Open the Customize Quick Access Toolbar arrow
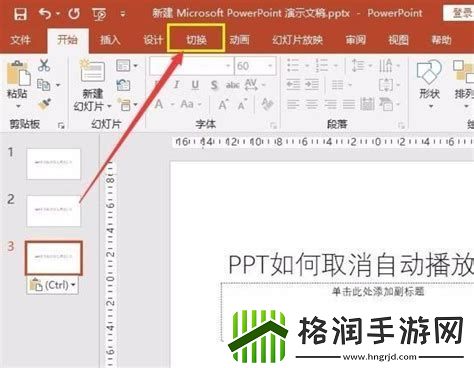The width and height of the screenshot is (474, 368). pos(123,14)
